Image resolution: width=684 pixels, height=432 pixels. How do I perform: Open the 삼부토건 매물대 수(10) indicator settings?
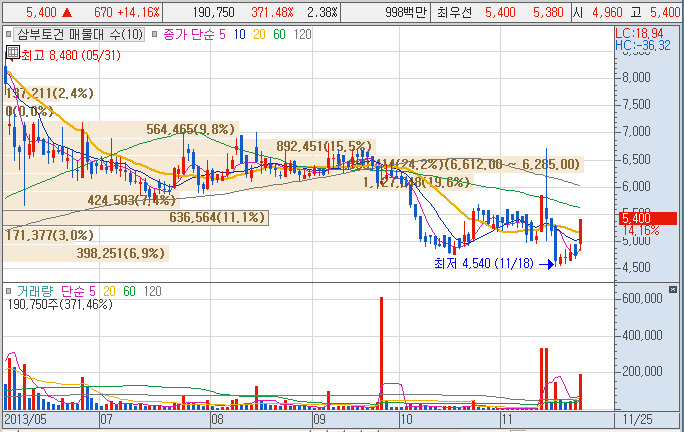tap(80, 34)
